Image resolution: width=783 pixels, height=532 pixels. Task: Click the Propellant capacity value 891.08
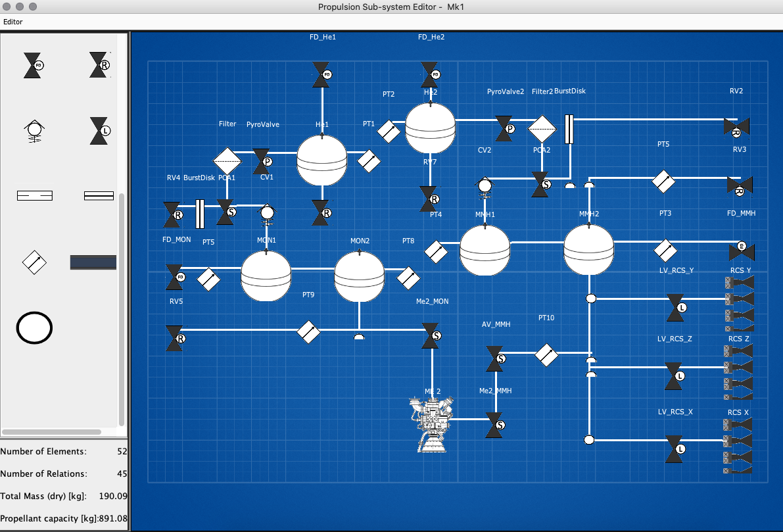[x=113, y=518]
